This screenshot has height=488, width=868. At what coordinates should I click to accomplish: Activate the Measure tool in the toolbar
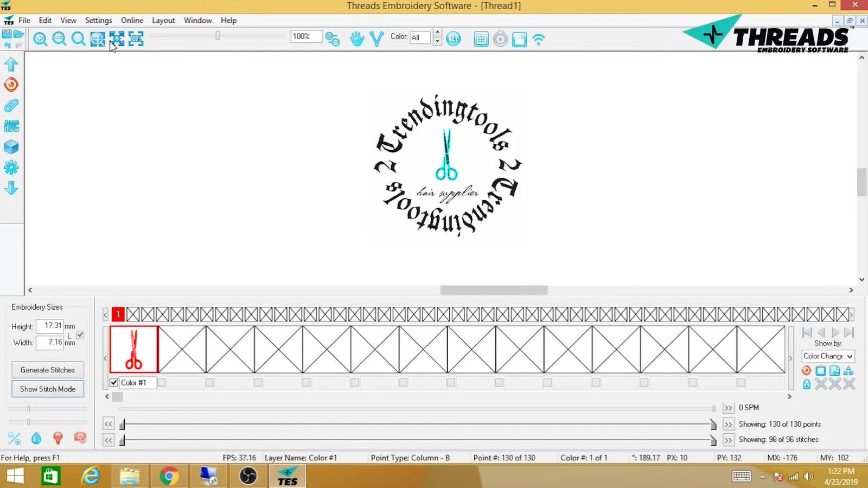[x=376, y=38]
